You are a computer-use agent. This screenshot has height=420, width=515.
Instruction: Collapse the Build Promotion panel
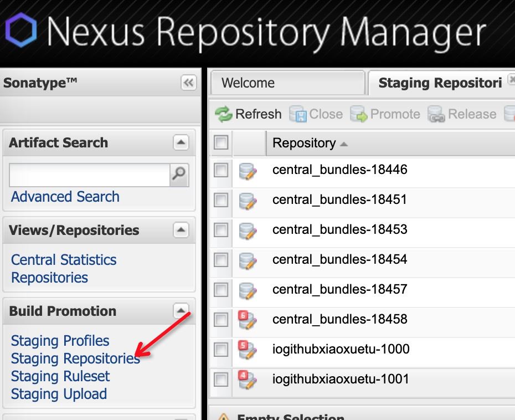click(x=181, y=310)
